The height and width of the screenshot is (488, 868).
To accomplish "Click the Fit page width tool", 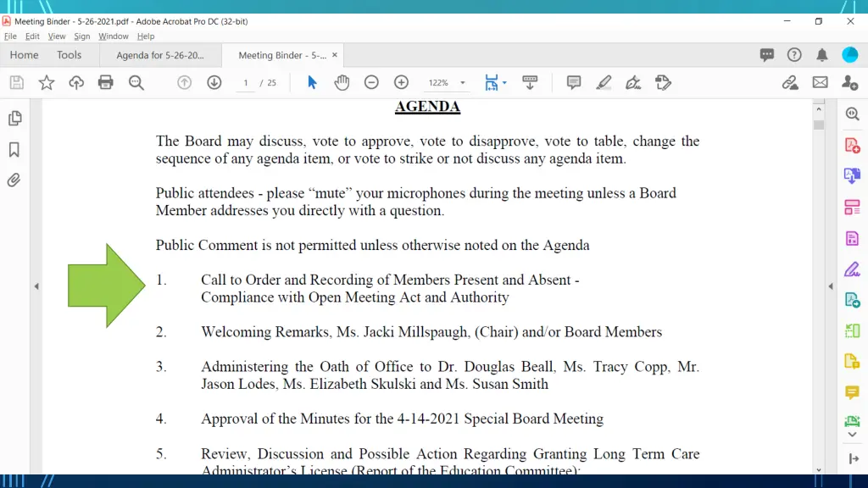I will [x=491, y=82].
